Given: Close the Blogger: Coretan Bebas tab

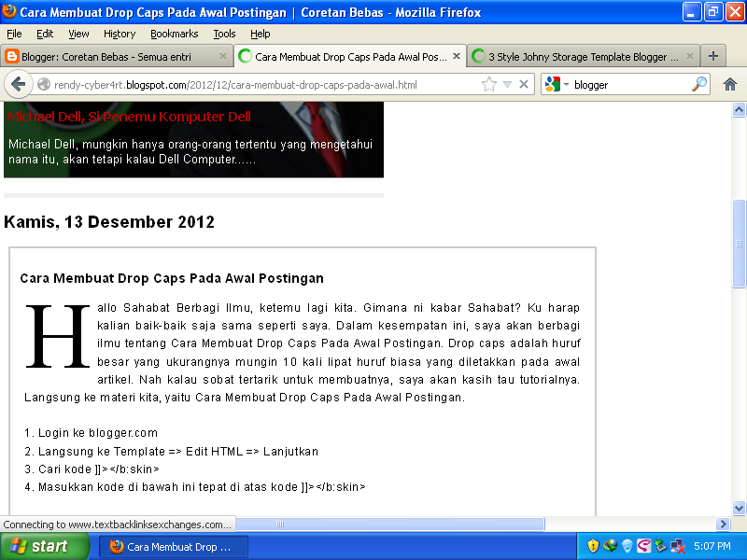Looking at the screenshot, I should (x=222, y=56).
